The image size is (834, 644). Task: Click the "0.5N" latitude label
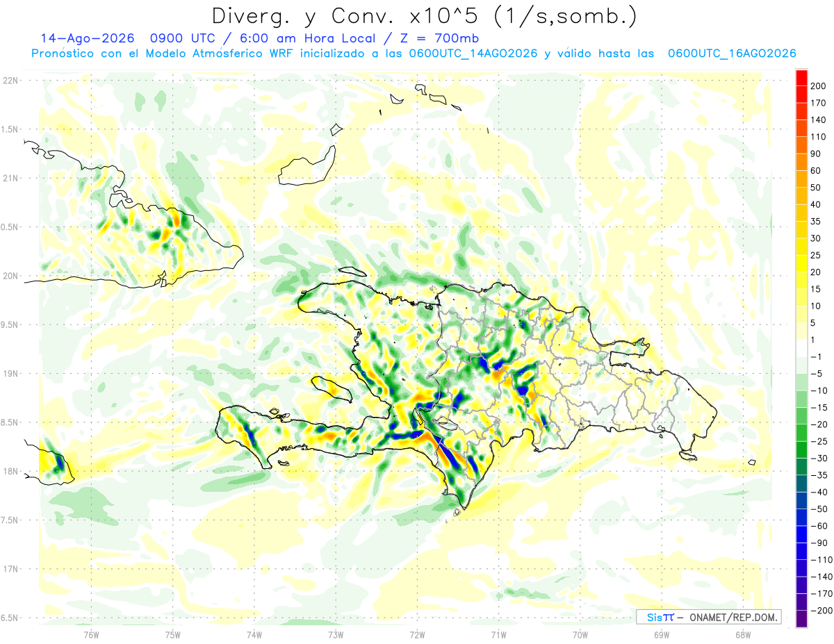coord(10,227)
